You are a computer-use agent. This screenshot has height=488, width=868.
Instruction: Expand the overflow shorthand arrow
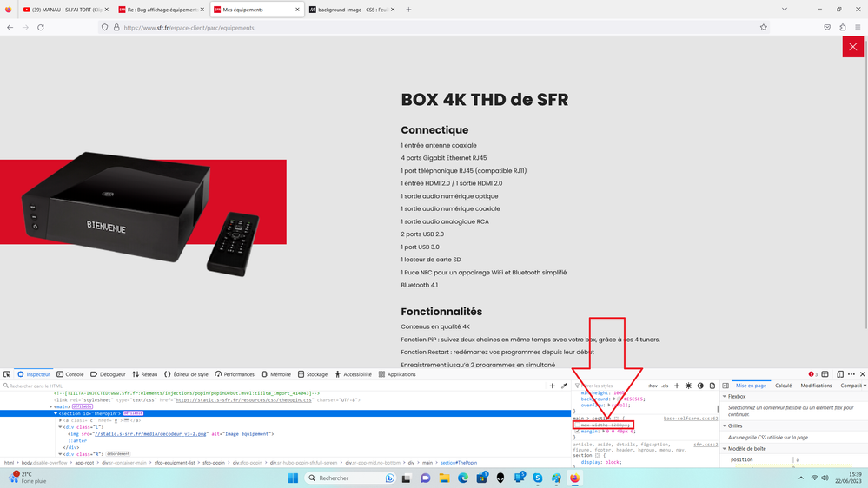point(609,405)
